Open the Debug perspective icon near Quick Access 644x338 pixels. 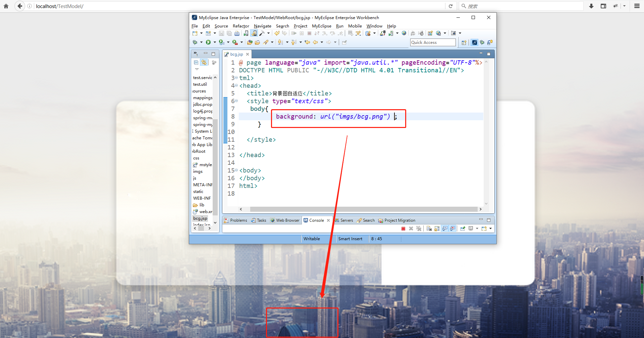tap(482, 43)
